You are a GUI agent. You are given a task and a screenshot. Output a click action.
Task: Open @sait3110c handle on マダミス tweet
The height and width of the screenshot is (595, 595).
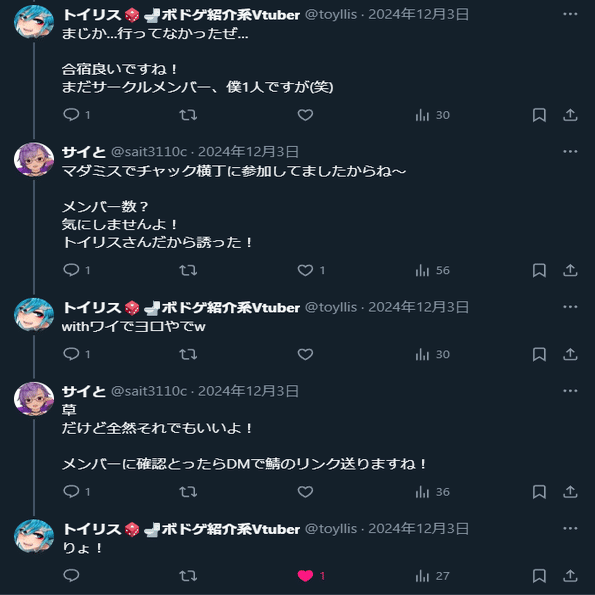149,152
